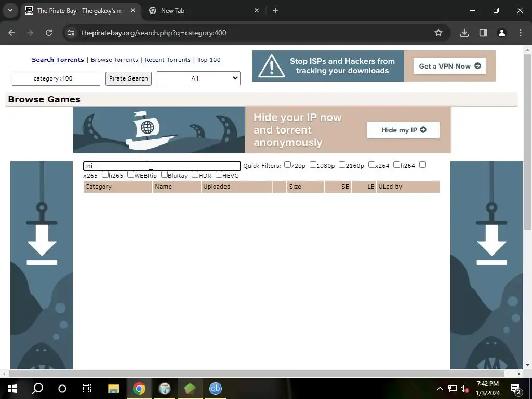This screenshot has height=399, width=532.
Task: Open Top 100 link
Action: [209, 60]
